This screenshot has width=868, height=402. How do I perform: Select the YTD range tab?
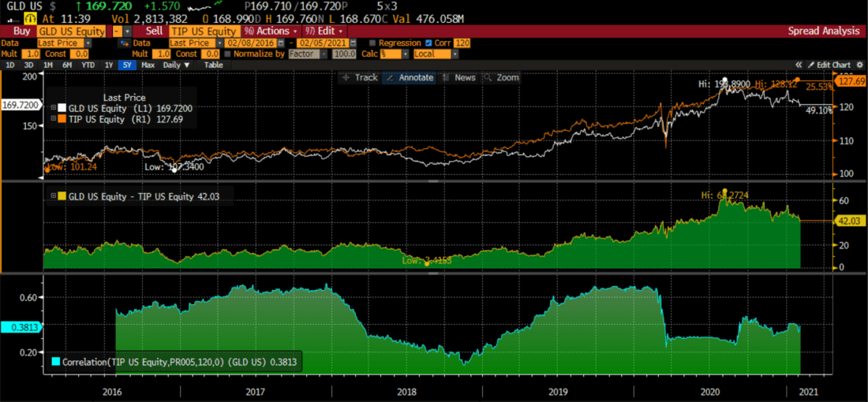(x=88, y=65)
